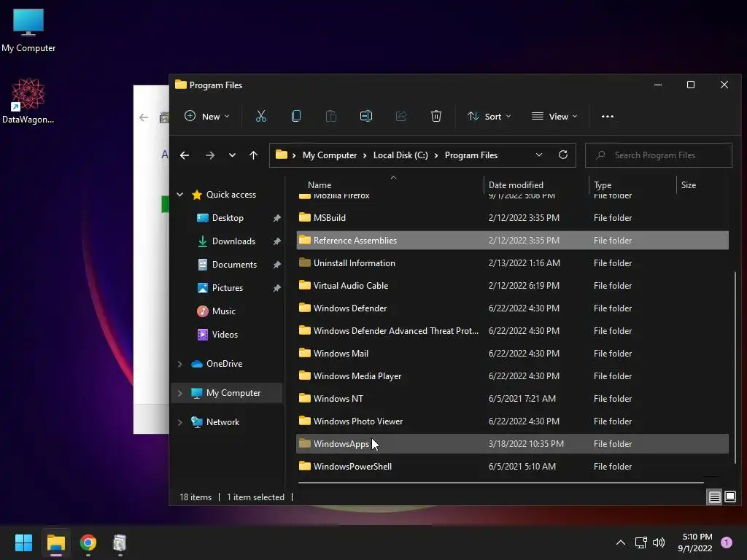
Task: Unpin Desktop from Quick access
Action: pos(276,217)
